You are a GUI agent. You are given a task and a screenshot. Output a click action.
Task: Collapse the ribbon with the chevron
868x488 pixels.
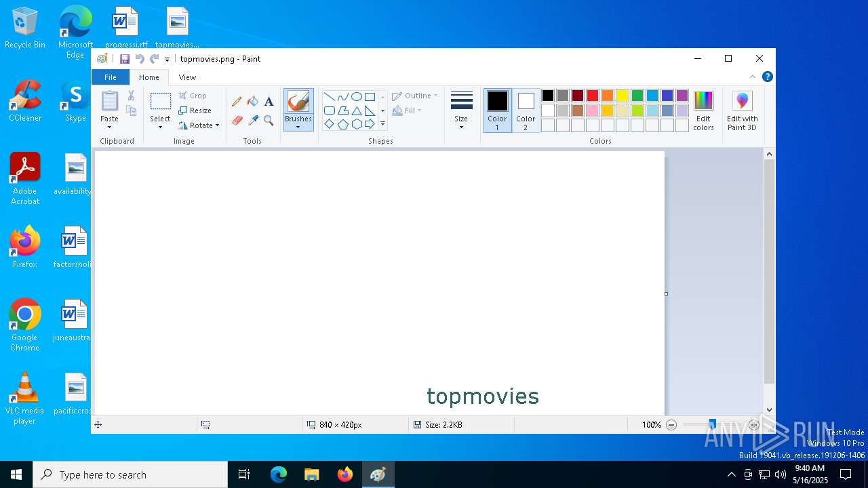tap(752, 77)
